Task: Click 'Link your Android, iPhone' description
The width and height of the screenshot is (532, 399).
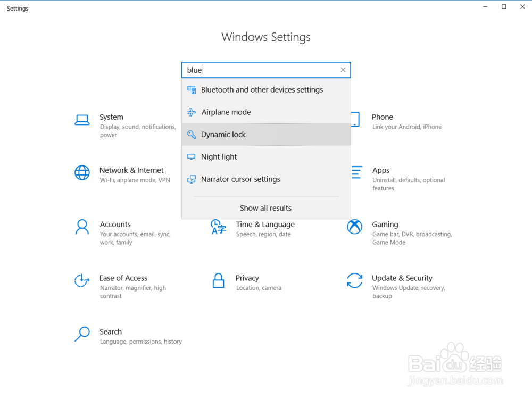Action: tap(407, 127)
